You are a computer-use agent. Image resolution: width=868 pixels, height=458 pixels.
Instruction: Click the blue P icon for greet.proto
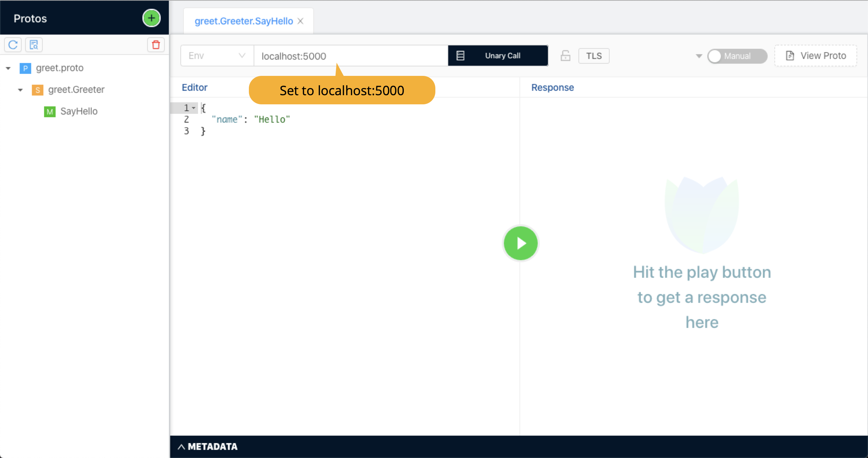(25, 68)
